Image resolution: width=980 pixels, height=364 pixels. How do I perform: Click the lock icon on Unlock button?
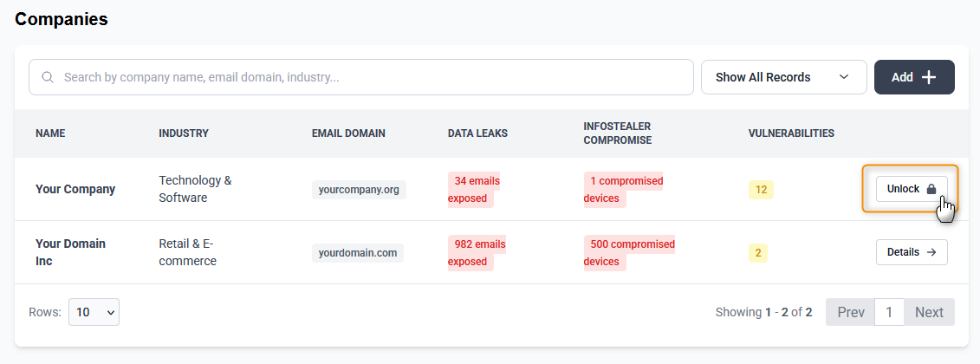pos(931,189)
